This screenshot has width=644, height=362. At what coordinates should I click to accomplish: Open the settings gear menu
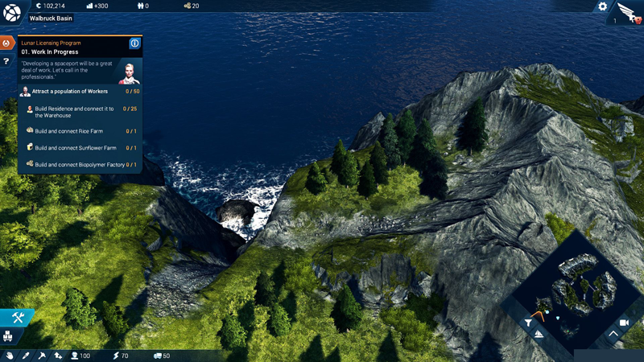(x=602, y=7)
